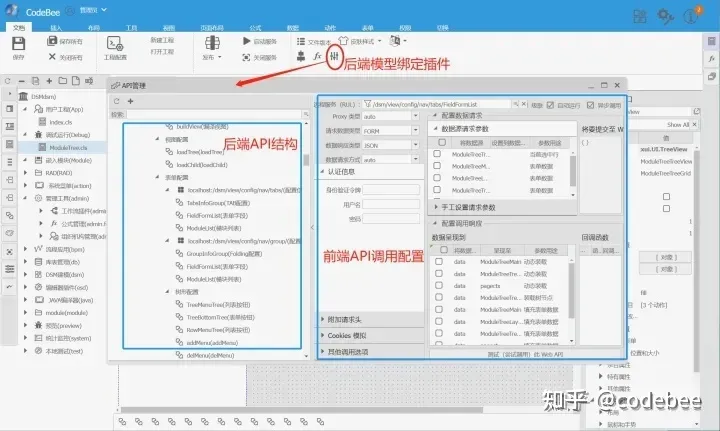Open the Actions ribbon tab
This screenshot has width=720, height=431.
click(330, 28)
